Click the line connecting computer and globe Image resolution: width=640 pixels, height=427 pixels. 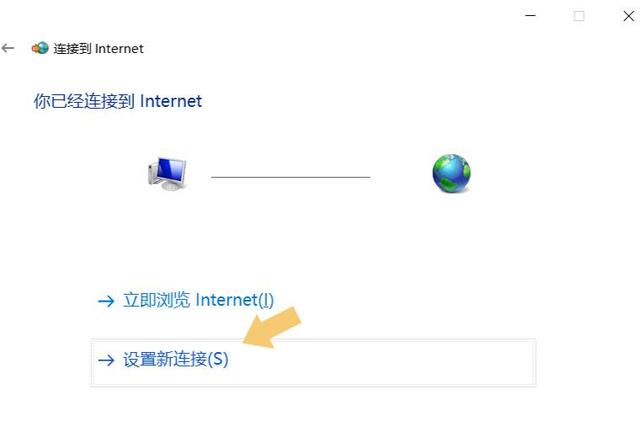(x=291, y=177)
